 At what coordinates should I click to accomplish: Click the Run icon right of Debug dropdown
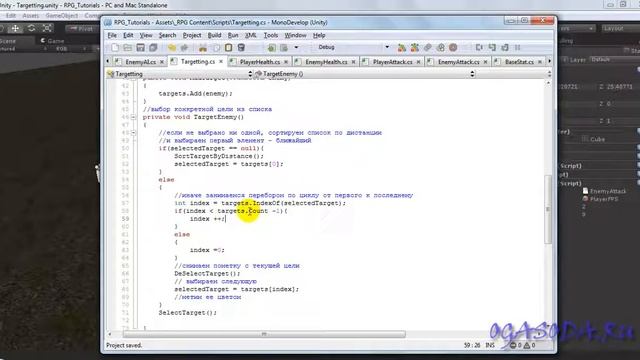pyautogui.click(x=402, y=48)
